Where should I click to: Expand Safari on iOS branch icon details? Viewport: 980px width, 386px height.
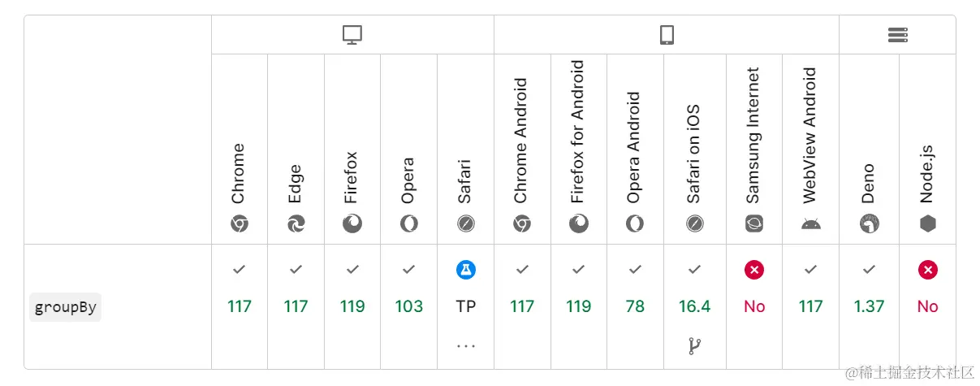coord(694,345)
